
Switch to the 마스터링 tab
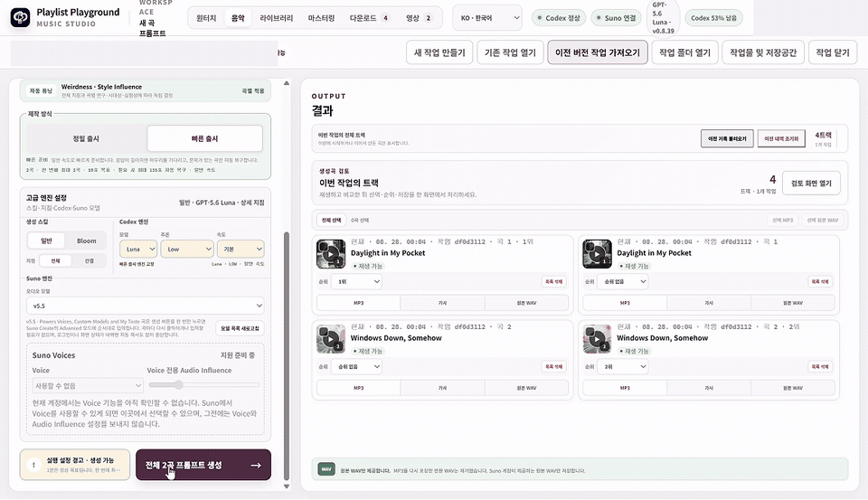tap(321, 18)
